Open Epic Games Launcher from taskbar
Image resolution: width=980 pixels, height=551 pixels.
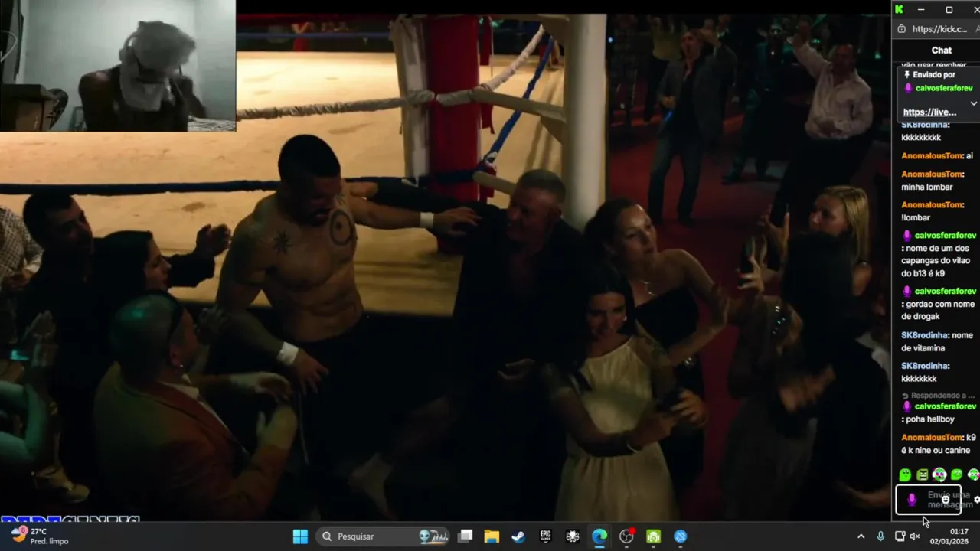coord(545,536)
